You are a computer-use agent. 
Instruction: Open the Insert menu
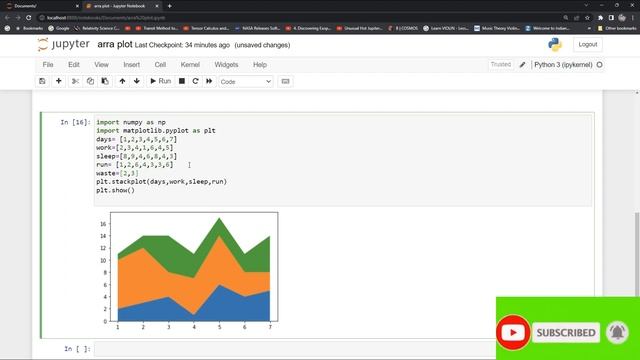pos(131,64)
